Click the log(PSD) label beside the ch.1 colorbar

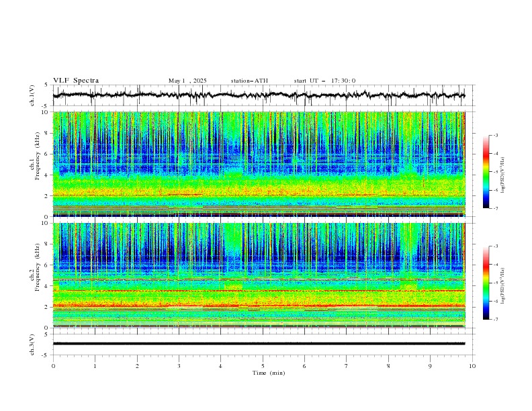(503, 175)
